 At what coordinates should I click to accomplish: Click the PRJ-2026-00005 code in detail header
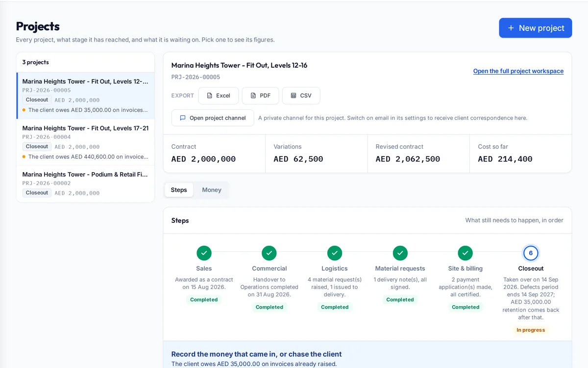coord(196,77)
